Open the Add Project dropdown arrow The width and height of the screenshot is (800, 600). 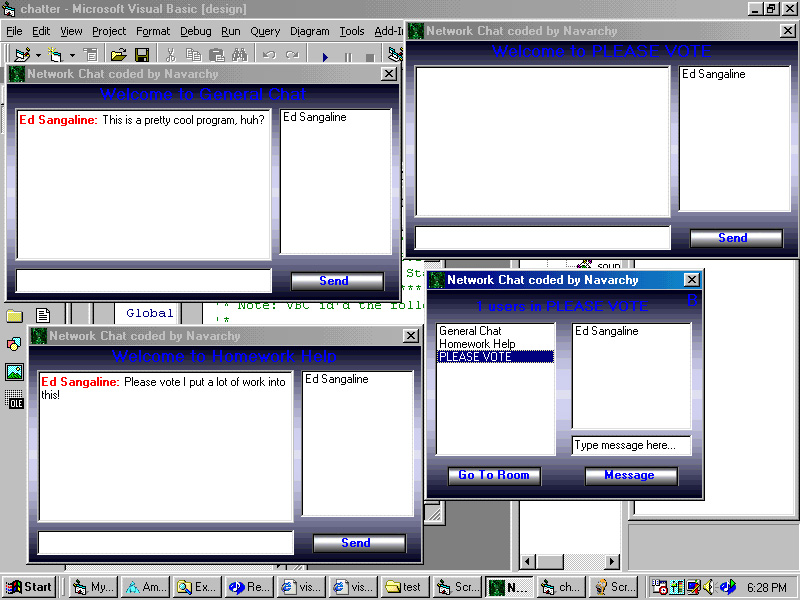coord(38,55)
